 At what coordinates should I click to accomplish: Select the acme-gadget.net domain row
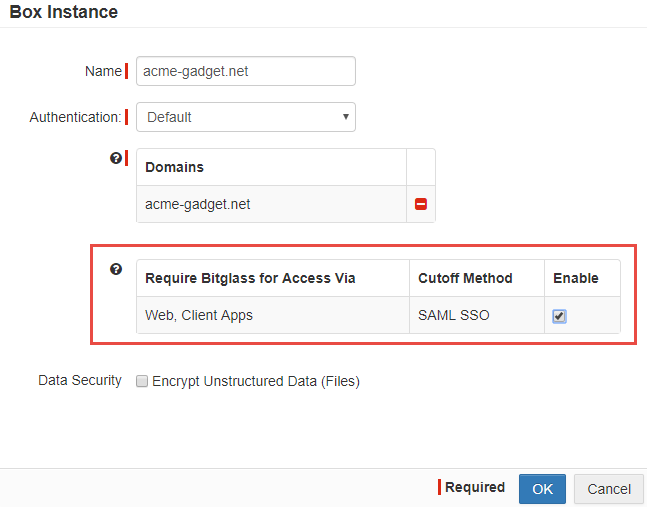pos(272,204)
